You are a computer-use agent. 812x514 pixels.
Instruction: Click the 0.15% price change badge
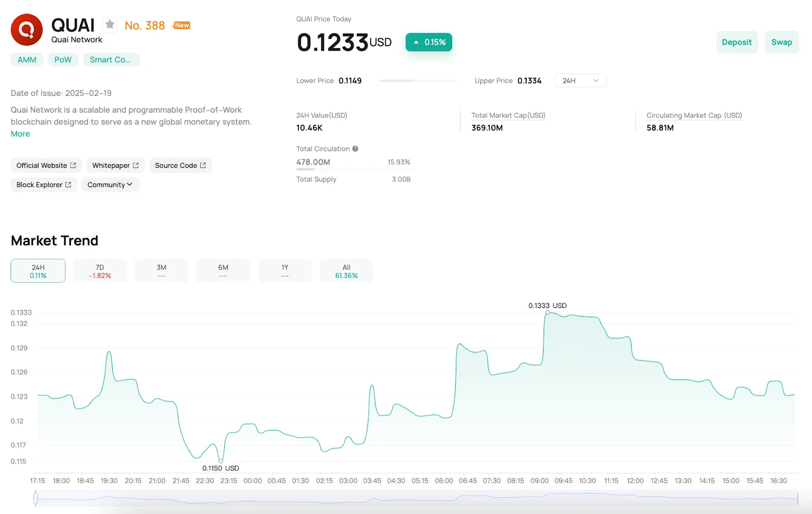[x=429, y=42]
